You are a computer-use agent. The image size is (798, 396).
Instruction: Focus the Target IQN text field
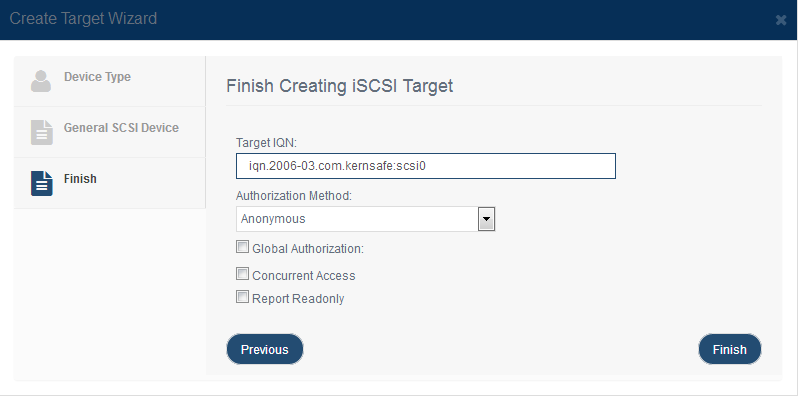426,166
